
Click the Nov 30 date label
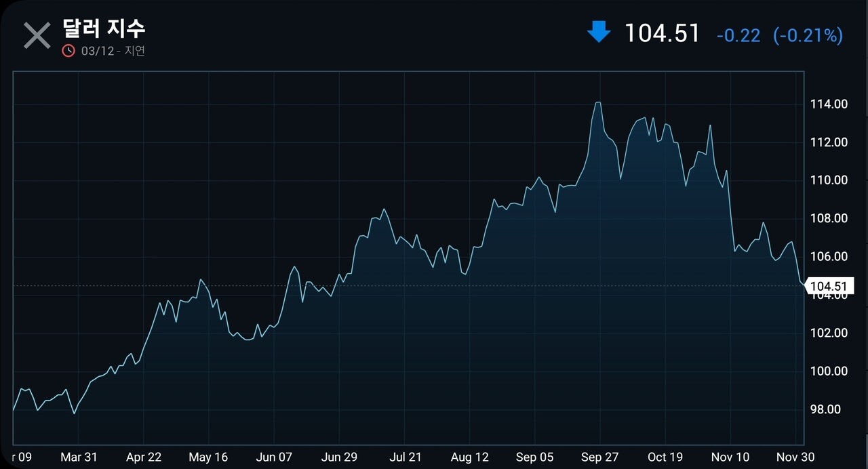pyautogui.click(x=795, y=457)
